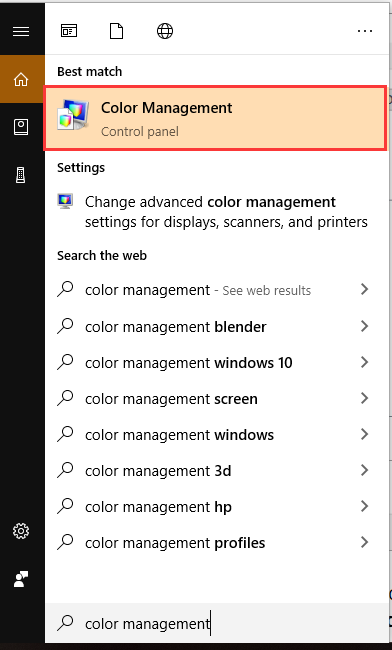Expand the arrow for color management profiles
Viewport: 392px width, 650px height.
(365, 542)
